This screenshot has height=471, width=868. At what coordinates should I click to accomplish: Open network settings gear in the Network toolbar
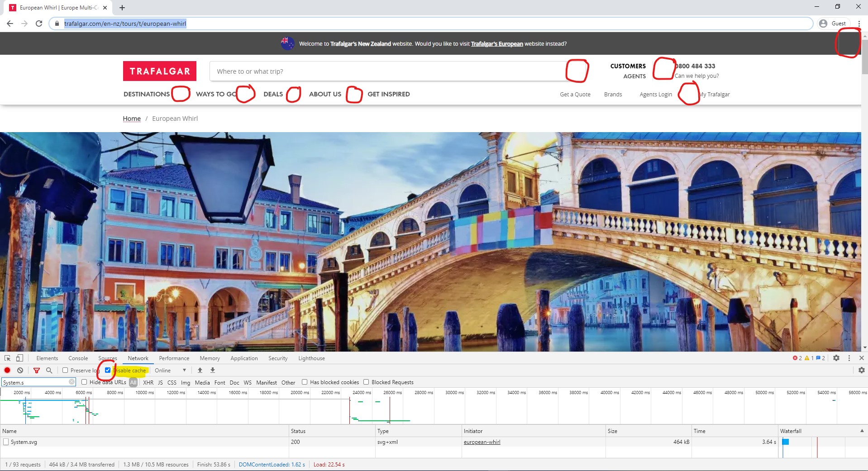pyautogui.click(x=861, y=370)
